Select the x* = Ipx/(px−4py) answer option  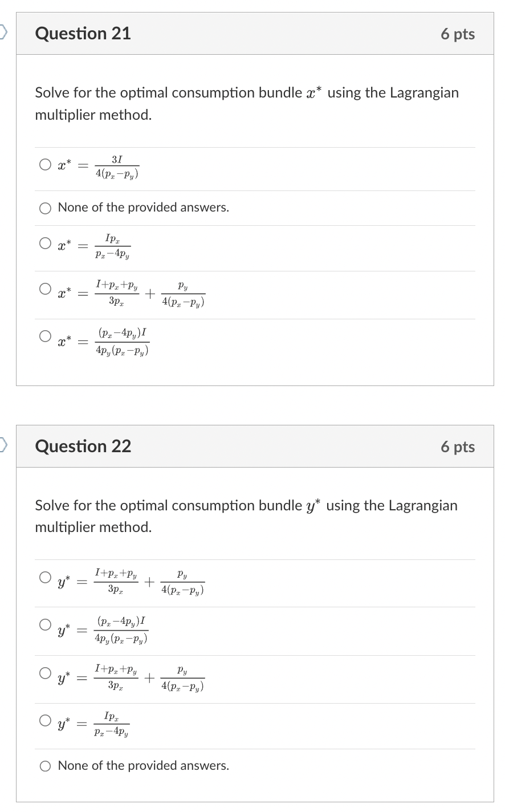(x=44, y=242)
